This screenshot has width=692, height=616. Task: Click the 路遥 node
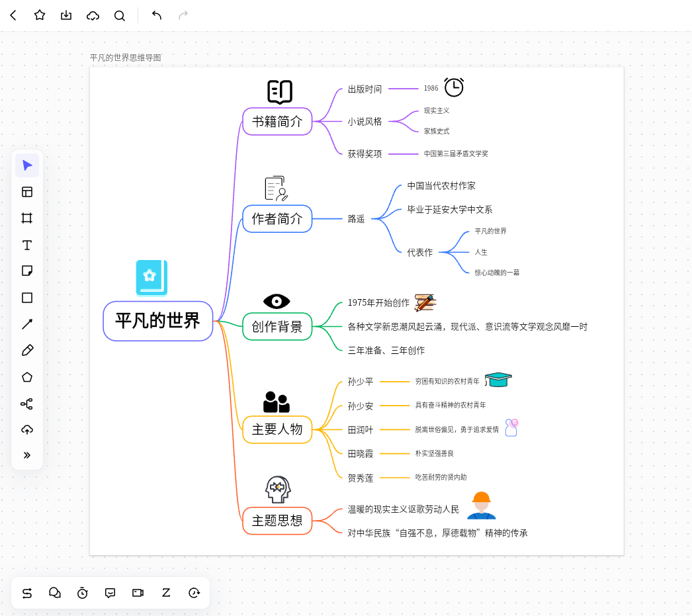(x=356, y=219)
